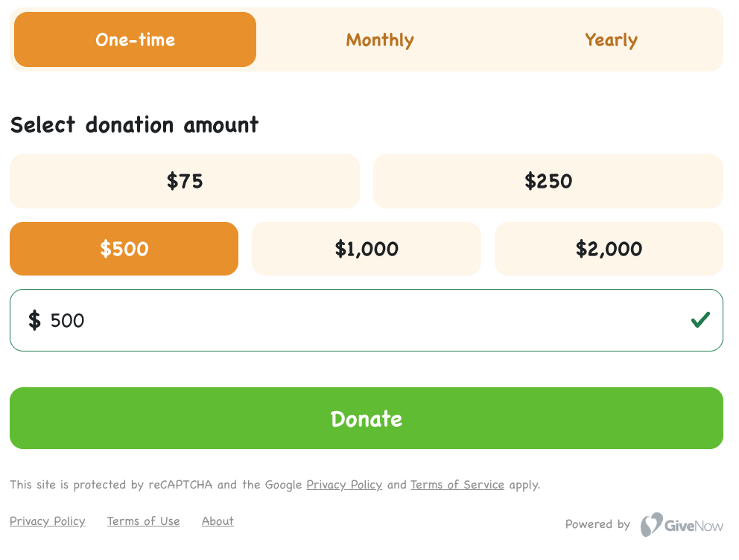Click into the custom amount field showing 500
Screen dimensions: 739x560
click(x=367, y=320)
